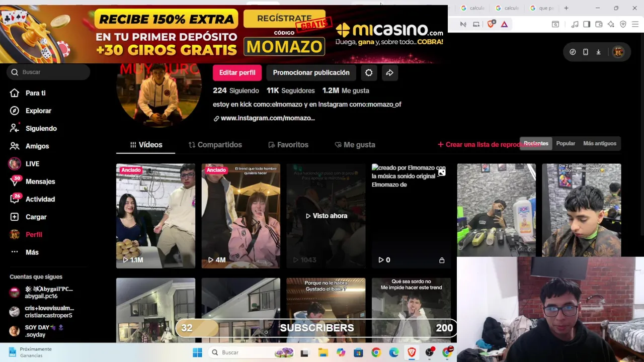The image size is (644, 362).
Task: Open the 'Qué sea sordo no' video
Action: tap(411, 310)
